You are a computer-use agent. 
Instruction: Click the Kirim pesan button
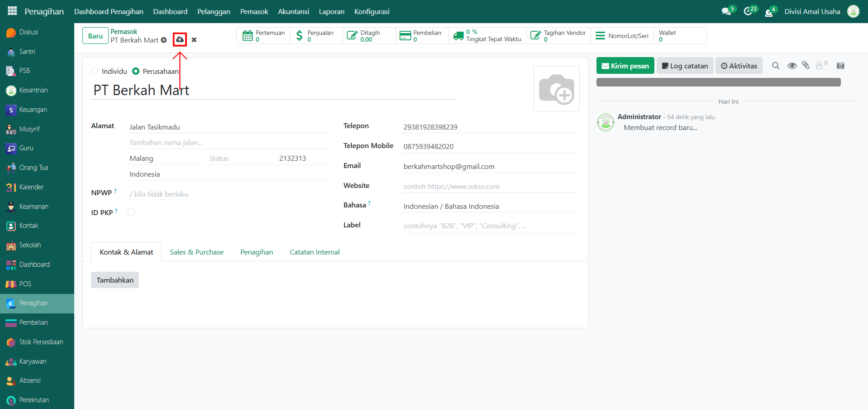pyautogui.click(x=625, y=66)
